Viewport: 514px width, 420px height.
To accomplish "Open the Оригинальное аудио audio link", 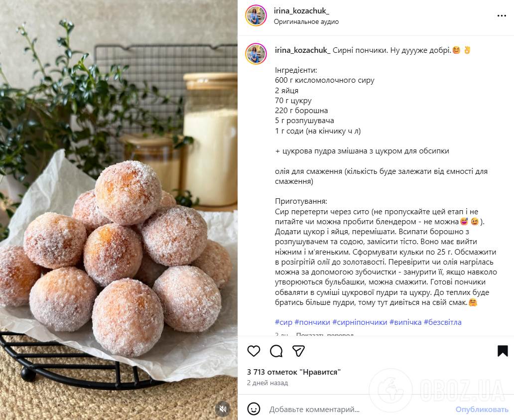I will (x=306, y=21).
